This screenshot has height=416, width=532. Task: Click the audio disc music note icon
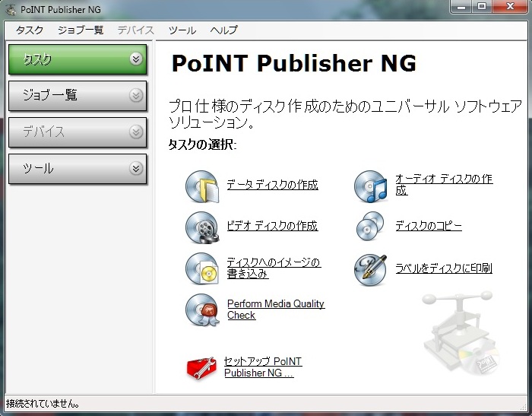click(371, 186)
